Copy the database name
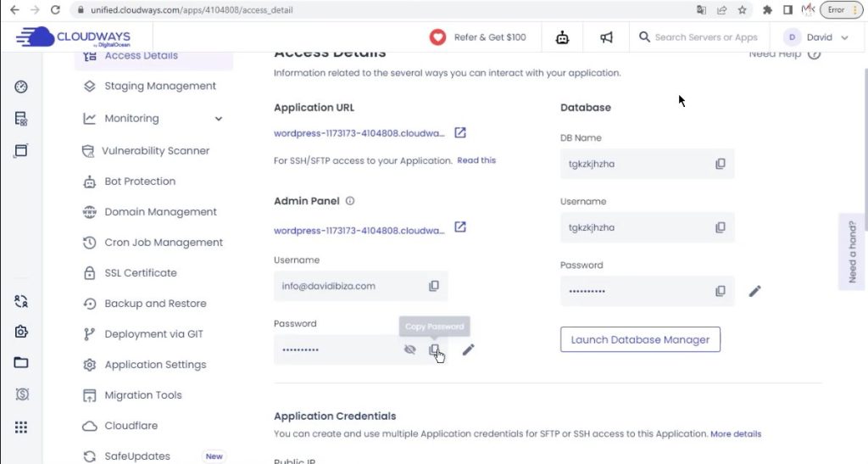868x464 pixels. pyautogui.click(x=721, y=164)
